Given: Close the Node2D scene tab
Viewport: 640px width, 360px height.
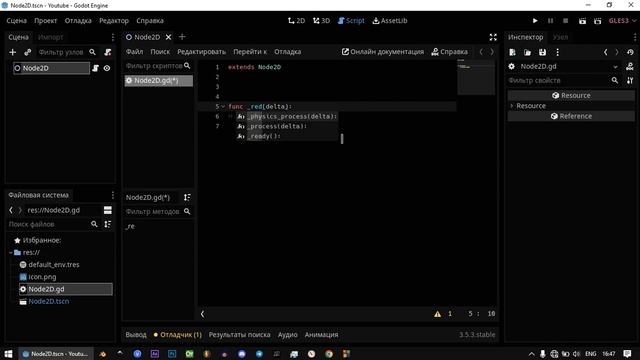Looking at the screenshot, I should [x=168, y=37].
